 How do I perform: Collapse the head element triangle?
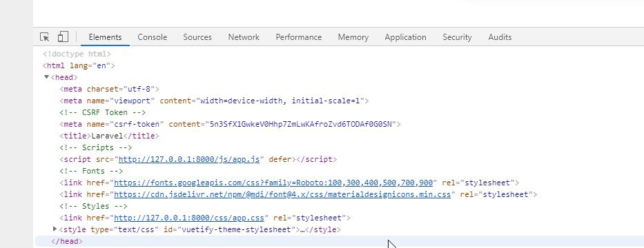coord(46,77)
